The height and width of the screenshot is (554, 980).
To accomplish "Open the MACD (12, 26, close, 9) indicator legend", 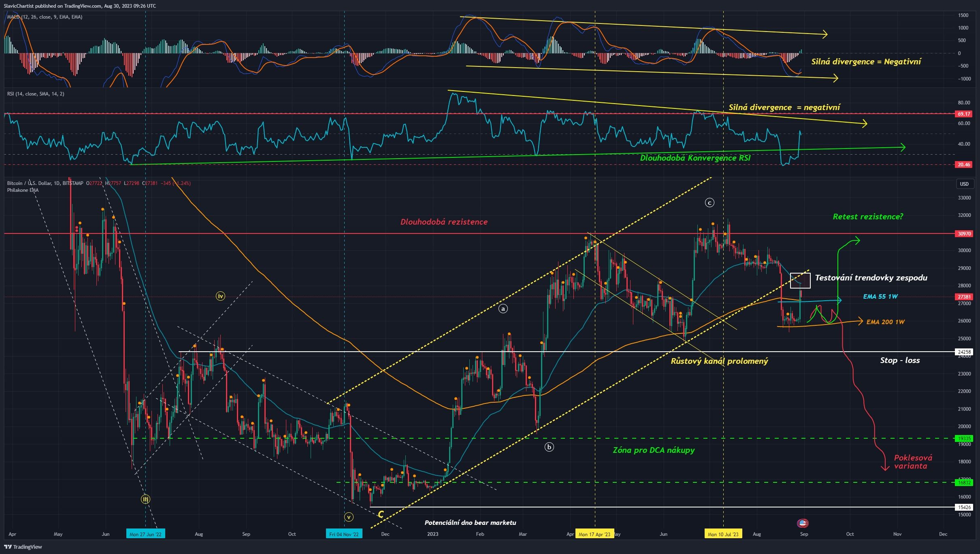I will pos(45,17).
